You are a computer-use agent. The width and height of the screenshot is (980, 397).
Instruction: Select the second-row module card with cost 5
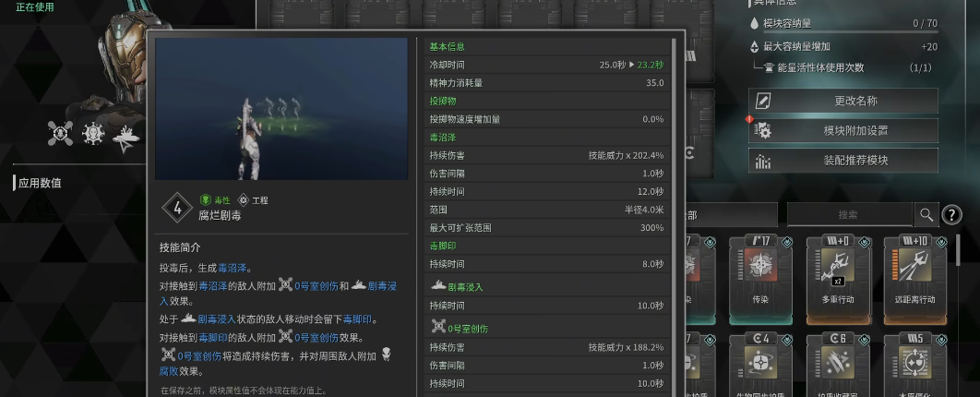915,365
